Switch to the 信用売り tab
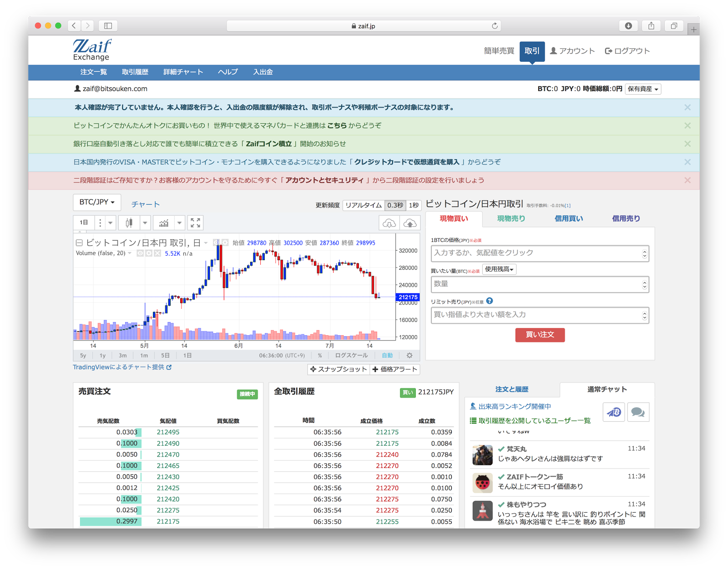728x569 pixels. tap(626, 219)
